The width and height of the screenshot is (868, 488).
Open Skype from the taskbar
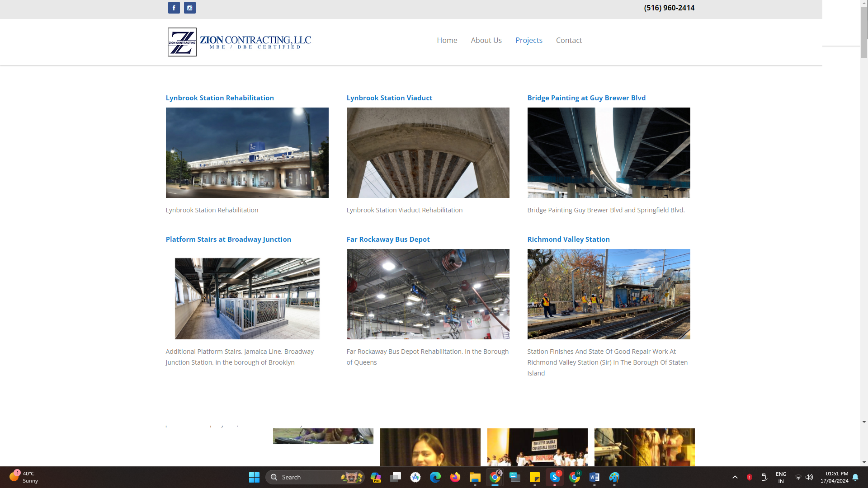click(554, 477)
